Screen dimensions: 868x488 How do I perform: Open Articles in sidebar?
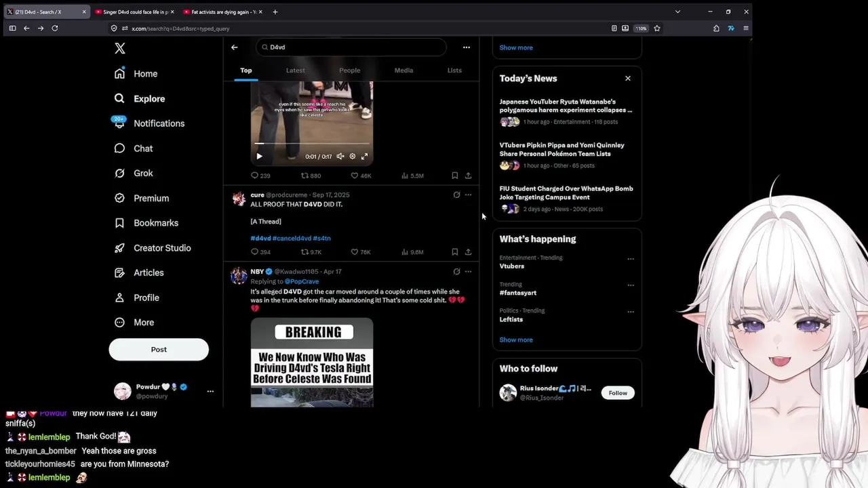click(139, 272)
